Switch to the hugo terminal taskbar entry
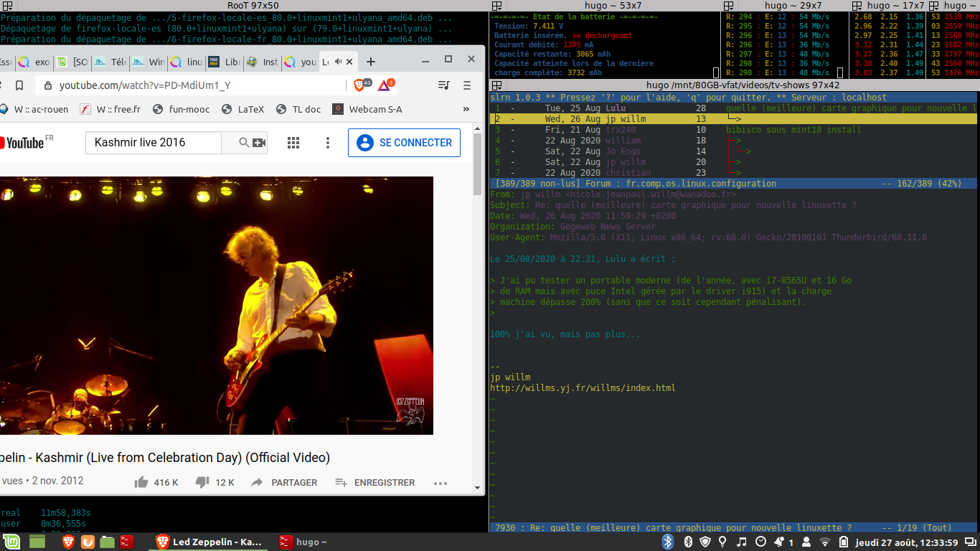Image resolution: width=980 pixels, height=551 pixels. [x=303, y=542]
